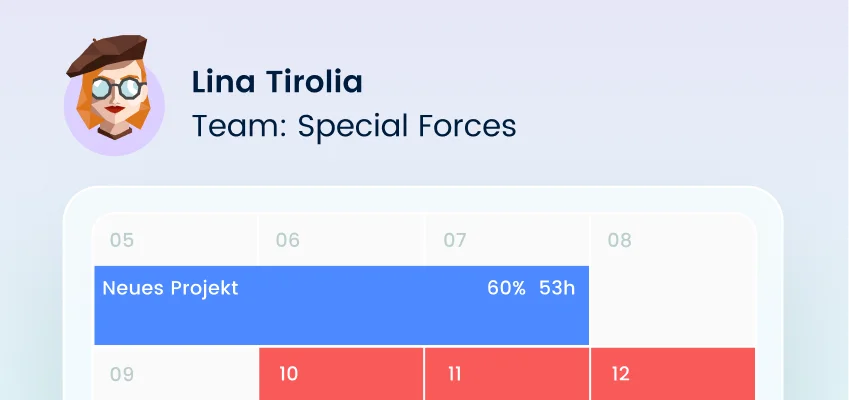Click the Neues Projekt title text
Image resolution: width=849 pixels, height=400 pixels.
170,288
